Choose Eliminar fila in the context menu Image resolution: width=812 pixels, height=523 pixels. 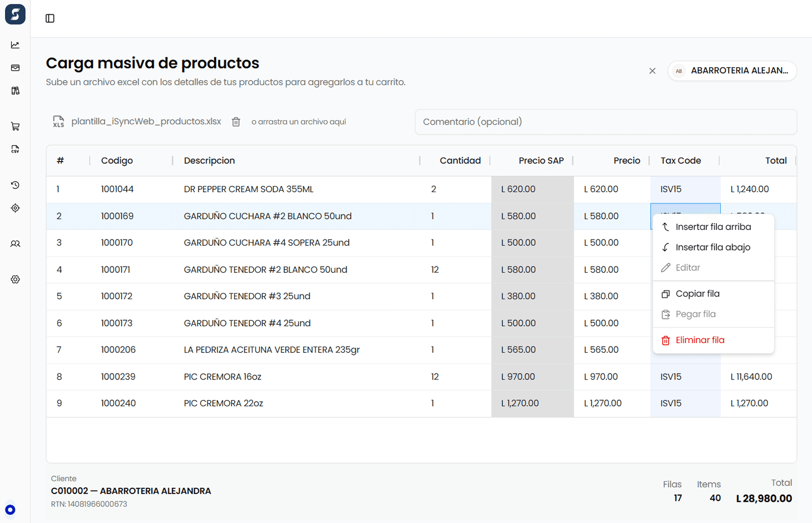(714, 340)
